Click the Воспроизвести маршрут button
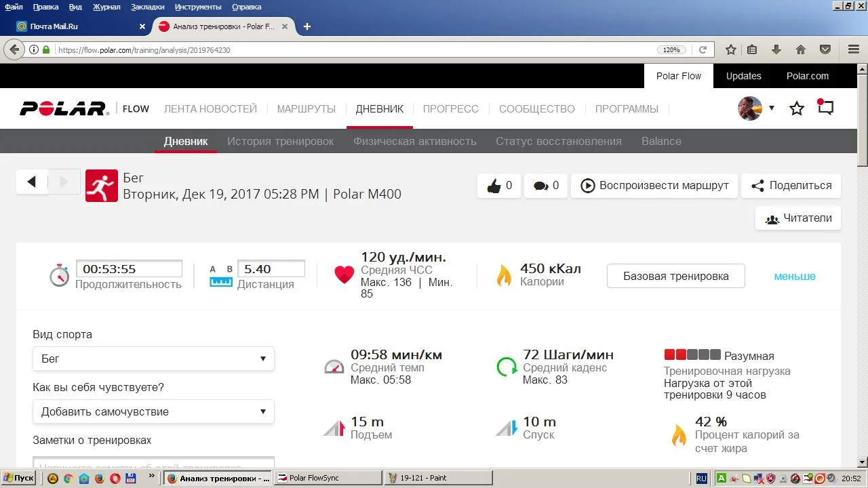The width and height of the screenshot is (868, 488). pos(654,186)
